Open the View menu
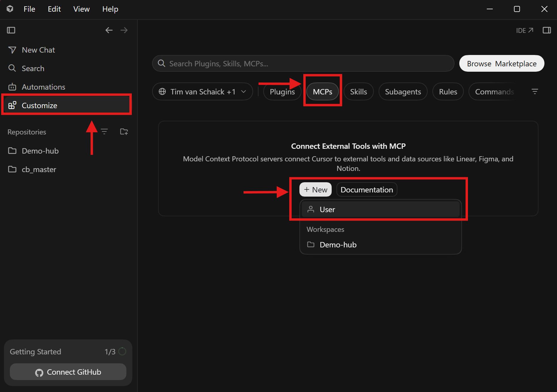The width and height of the screenshot is (557, 392). pyautogui.click(x=81, y=9)
